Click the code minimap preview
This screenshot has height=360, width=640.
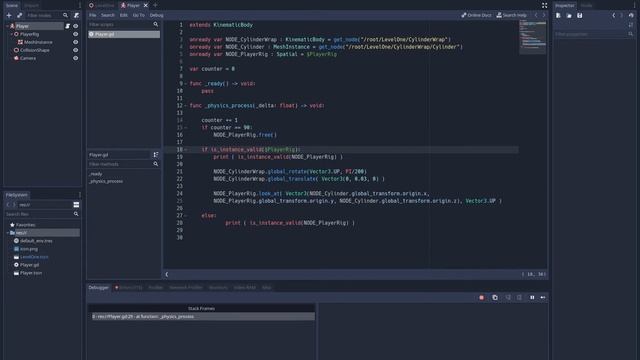(532, 37)
